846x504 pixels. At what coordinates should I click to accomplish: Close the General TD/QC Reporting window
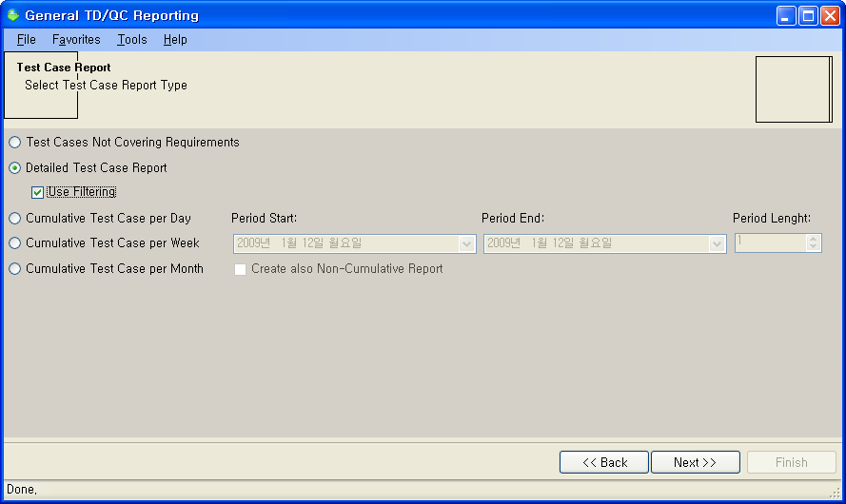[x=830, y=15]
